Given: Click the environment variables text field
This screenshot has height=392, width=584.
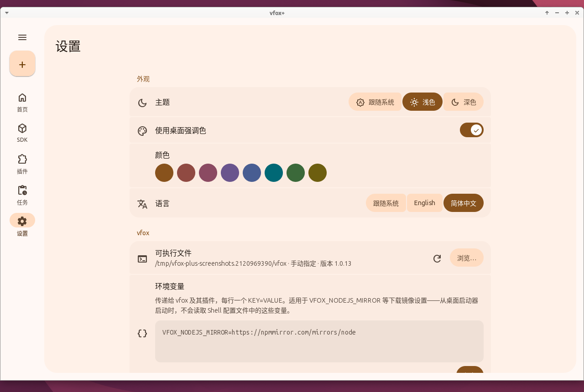Looking at the screenshot, I should coord(319,341).
